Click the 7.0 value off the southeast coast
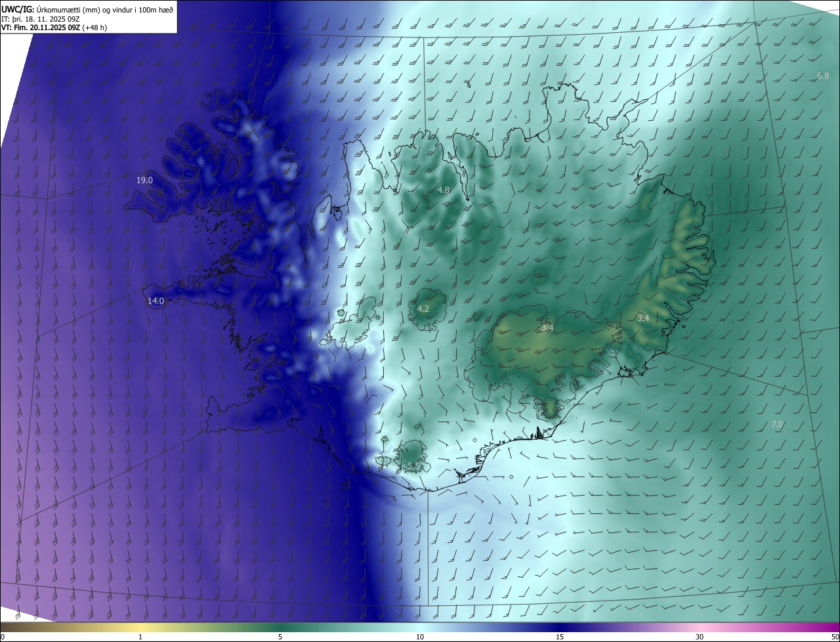Viewport: 840px width, 642px height. tap(777, 425)
